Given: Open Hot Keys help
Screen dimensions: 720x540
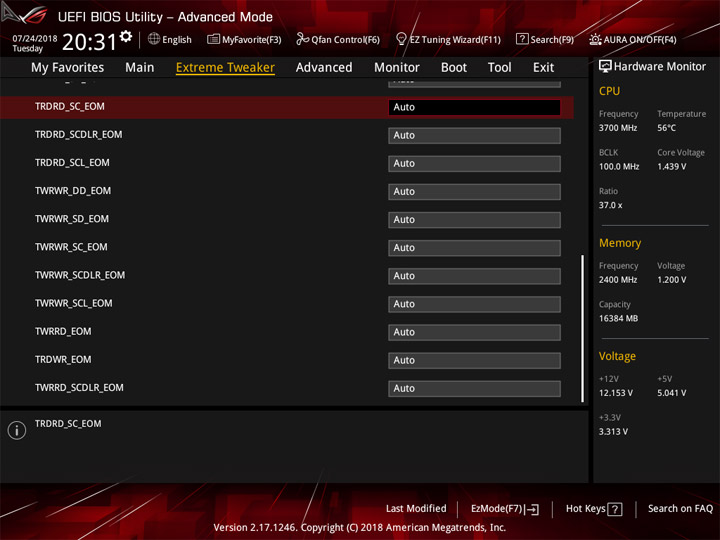Looking at the screenshot, I should point(594,509).
